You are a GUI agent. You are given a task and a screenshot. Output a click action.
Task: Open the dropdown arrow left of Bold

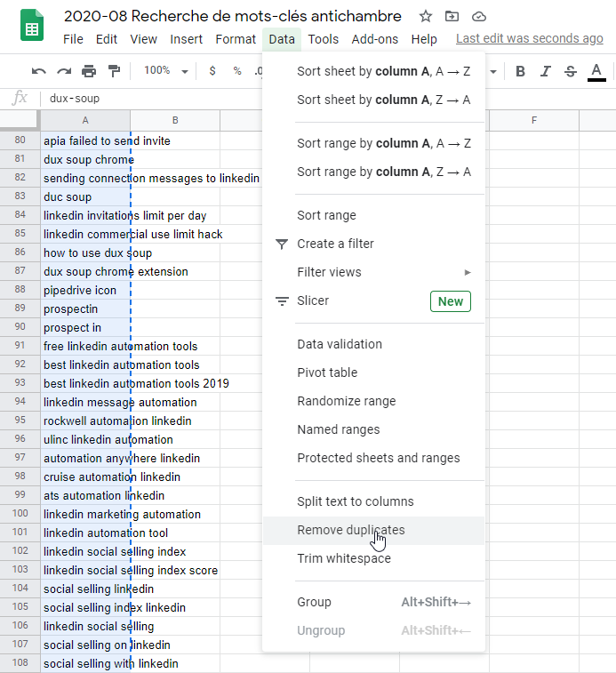click(493, 72)
